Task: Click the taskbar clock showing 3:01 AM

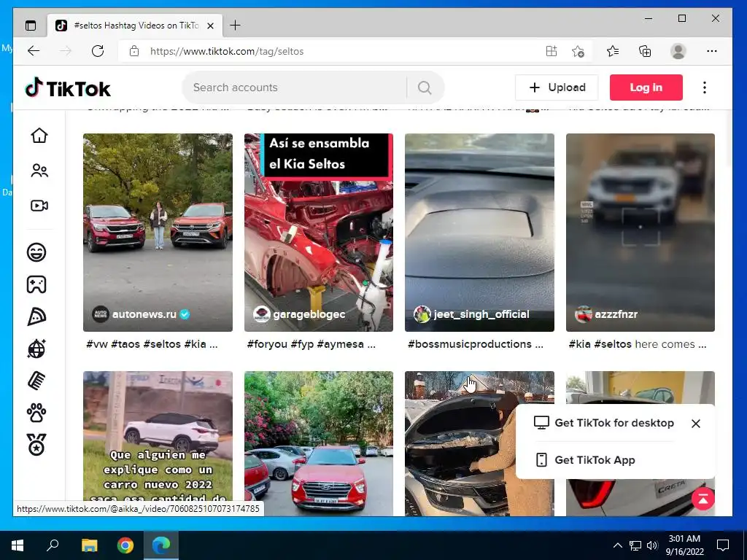Action: pos(684,545)
